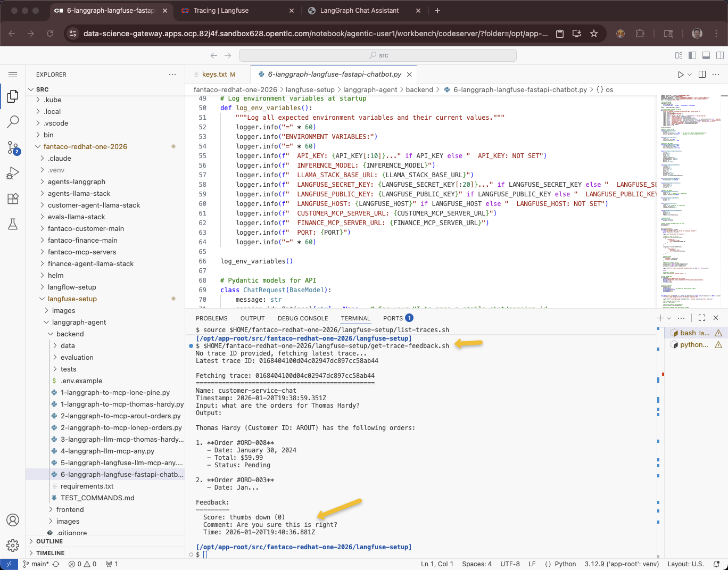Click the Python language mode in status bar

tap(565, 564)
